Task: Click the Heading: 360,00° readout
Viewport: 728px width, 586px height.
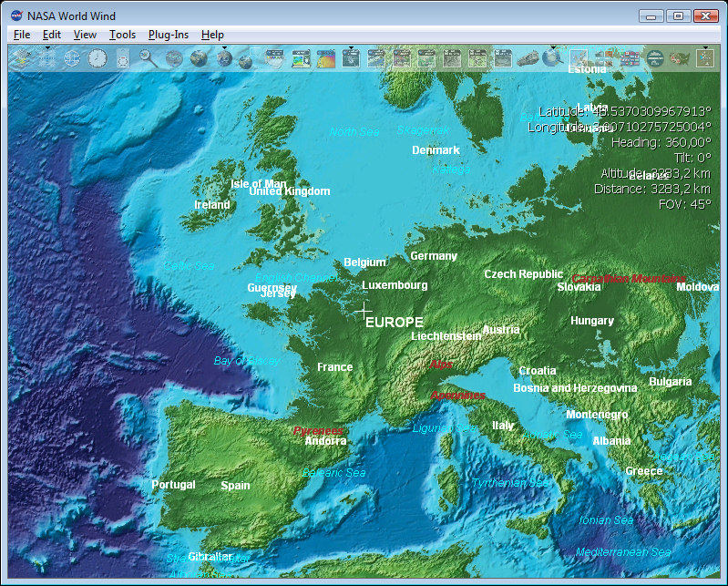Action: 661,142
